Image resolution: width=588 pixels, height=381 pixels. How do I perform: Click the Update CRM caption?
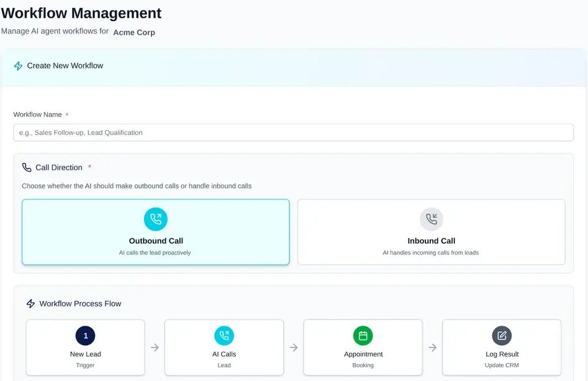502,365
